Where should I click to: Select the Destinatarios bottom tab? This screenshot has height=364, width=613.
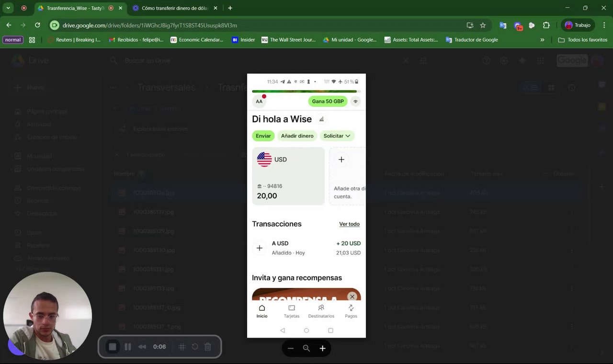[321, 311]
